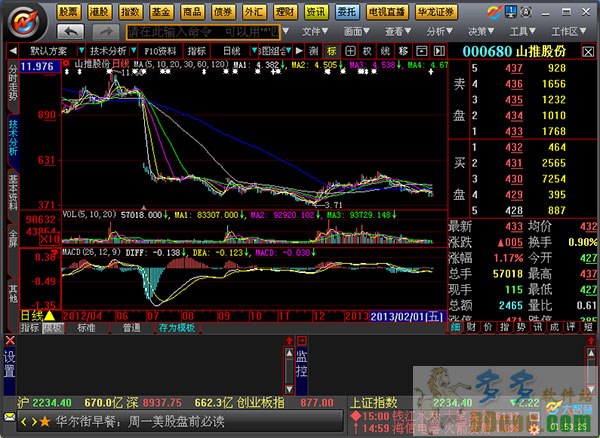Open the 图组合 dropdown arrow
The image size is (600, 438).
(x=289, y=50)
